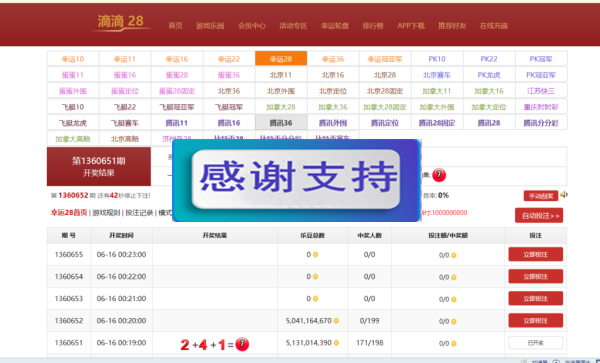Viewport: 600px width, 363px height.
Task: Choose the 江苏快三 game tab
Action: 541,91
